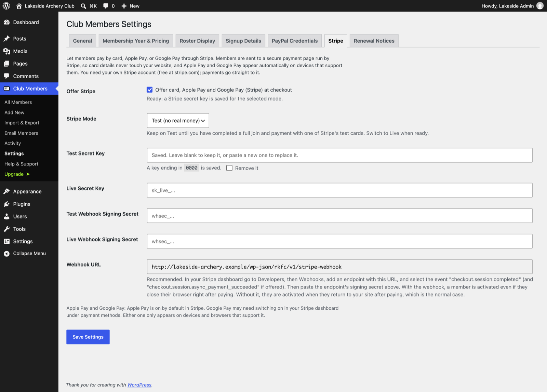547x392 pixels.
Task: Open Import & Export submenu item
Action: point(22,123)
